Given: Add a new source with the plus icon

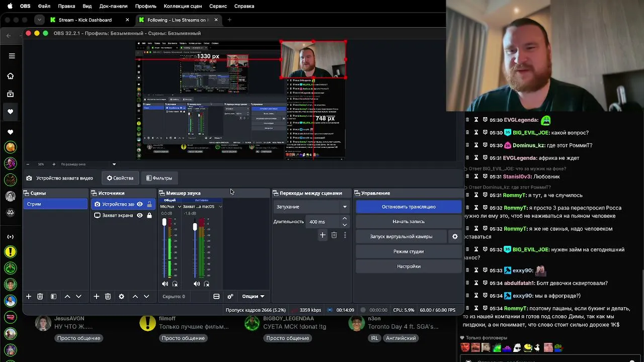Looking at the screenshot, I should point(97,297).
